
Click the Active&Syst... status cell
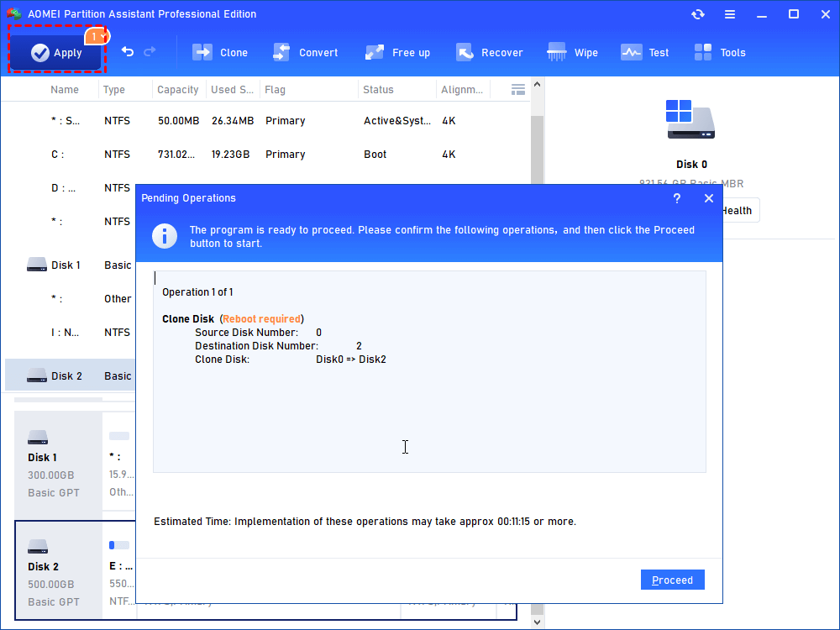397,121
